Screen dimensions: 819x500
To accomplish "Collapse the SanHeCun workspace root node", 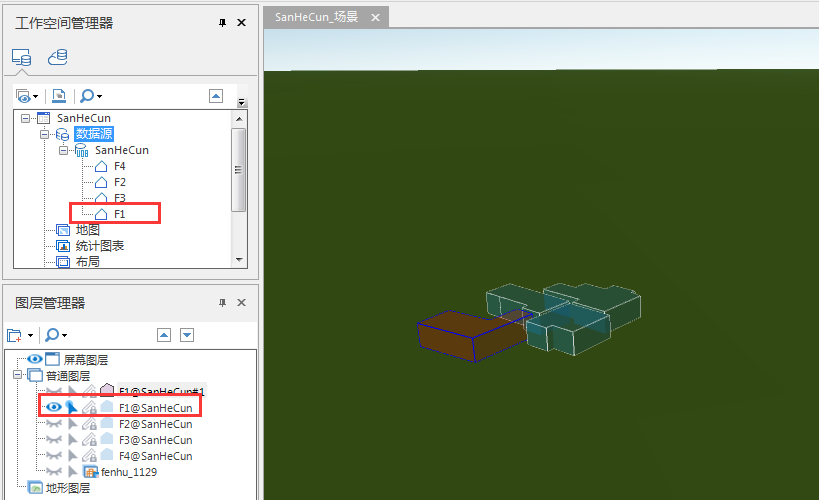I will pos(25,119).
